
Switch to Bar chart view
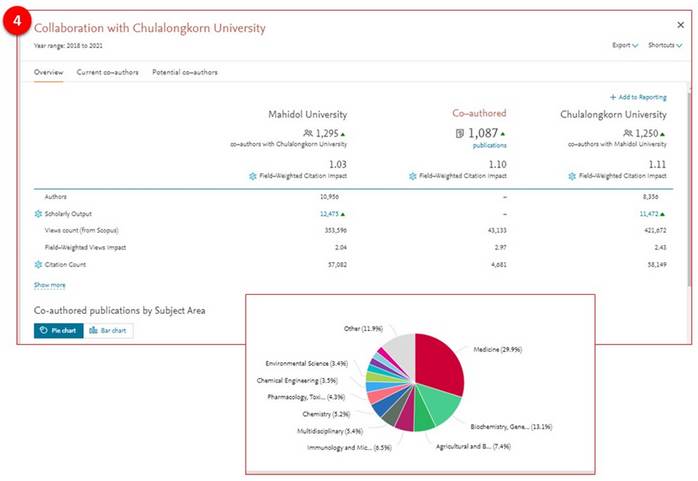108,330
